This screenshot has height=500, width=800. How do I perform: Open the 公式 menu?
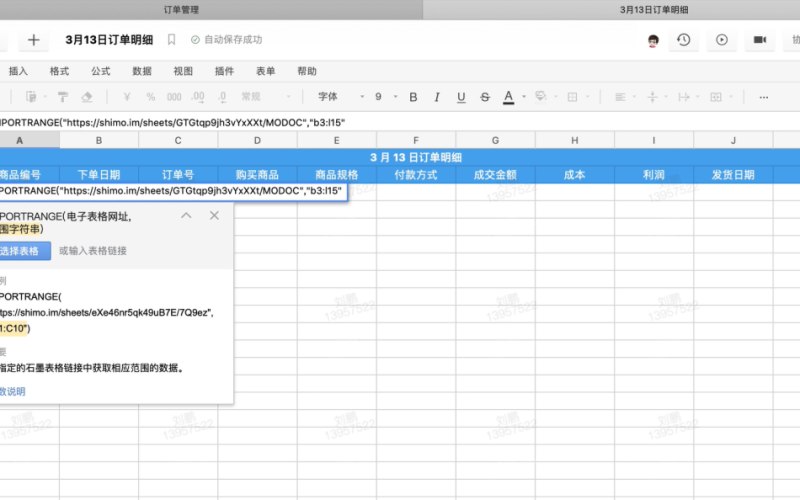point(101,71)
